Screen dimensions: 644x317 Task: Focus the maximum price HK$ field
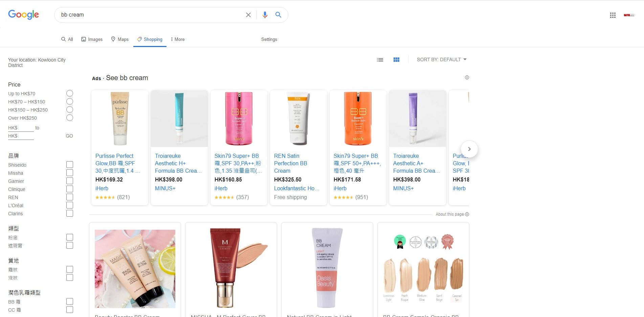point(21,136)
